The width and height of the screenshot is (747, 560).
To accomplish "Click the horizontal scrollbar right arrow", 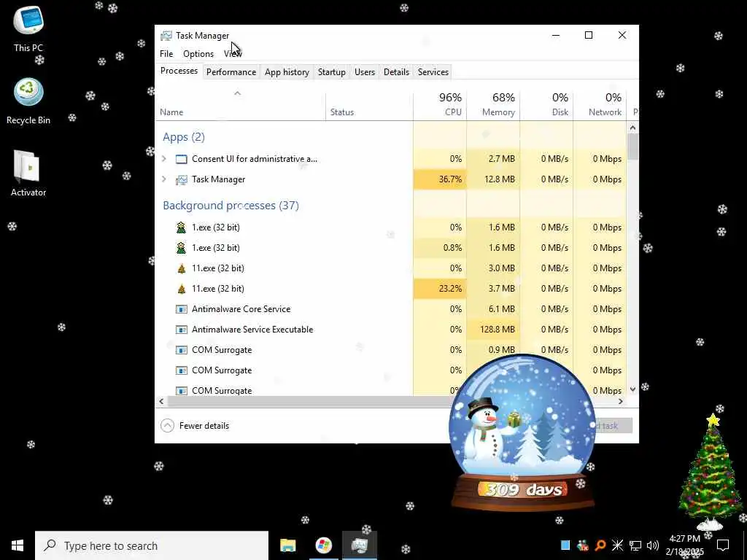I will tap(620, 402).
